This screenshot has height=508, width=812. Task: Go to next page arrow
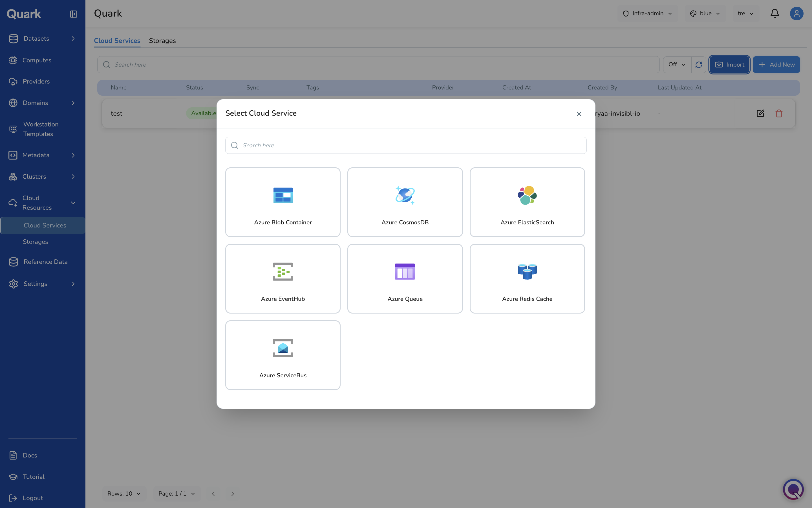[x=233, y=494]
